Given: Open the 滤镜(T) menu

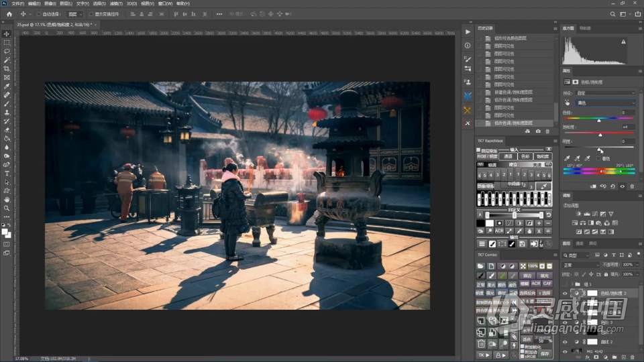Looking at the screenshot, I should [x=116, y=3].
